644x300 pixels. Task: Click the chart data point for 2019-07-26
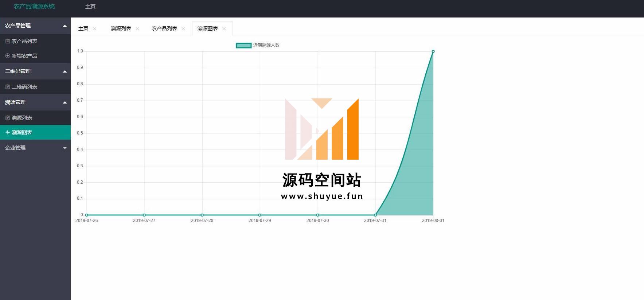(87, 215)
